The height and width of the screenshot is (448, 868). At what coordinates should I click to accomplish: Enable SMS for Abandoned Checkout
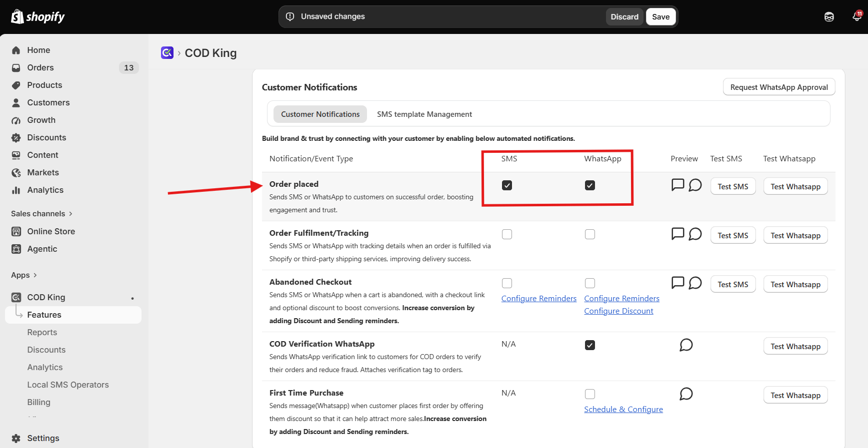point(507,283)
